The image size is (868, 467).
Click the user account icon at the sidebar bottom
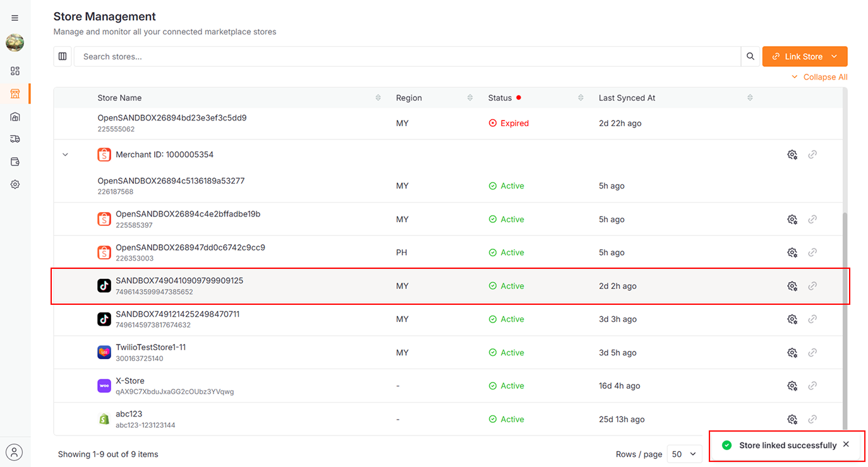point(15,452)
